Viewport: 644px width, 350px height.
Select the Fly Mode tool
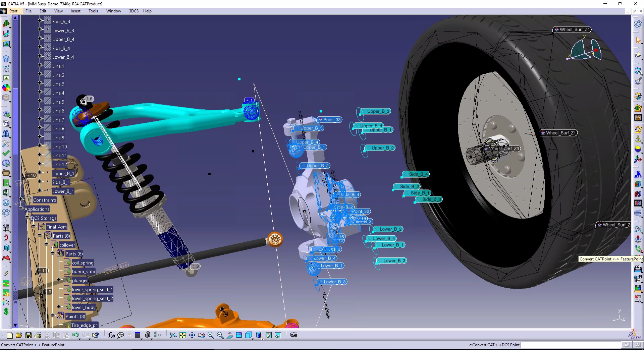[173, 335]
